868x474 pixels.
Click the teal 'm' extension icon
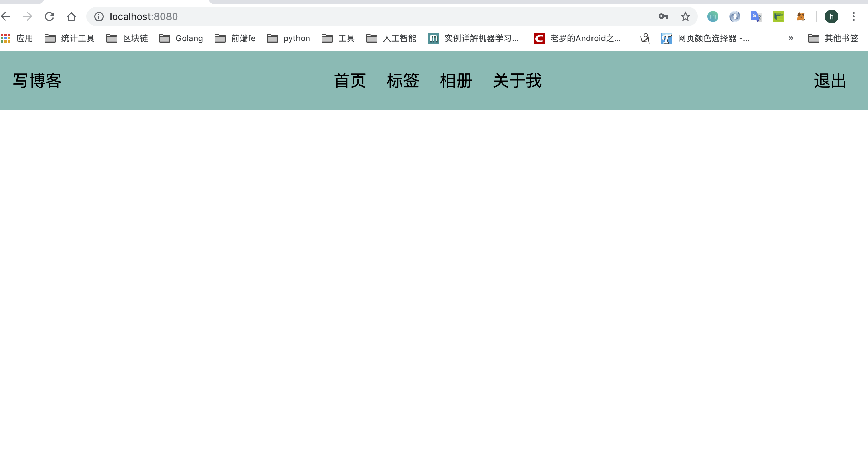(x=713, y=16)
